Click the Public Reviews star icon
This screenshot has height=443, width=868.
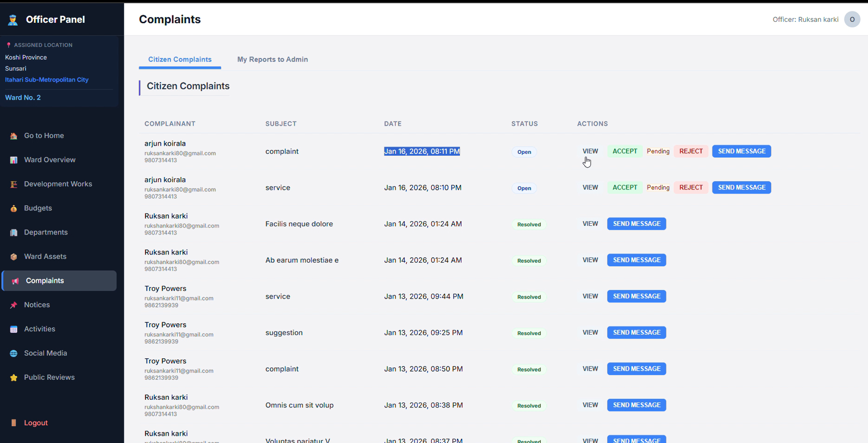click(x=14, y=377)
